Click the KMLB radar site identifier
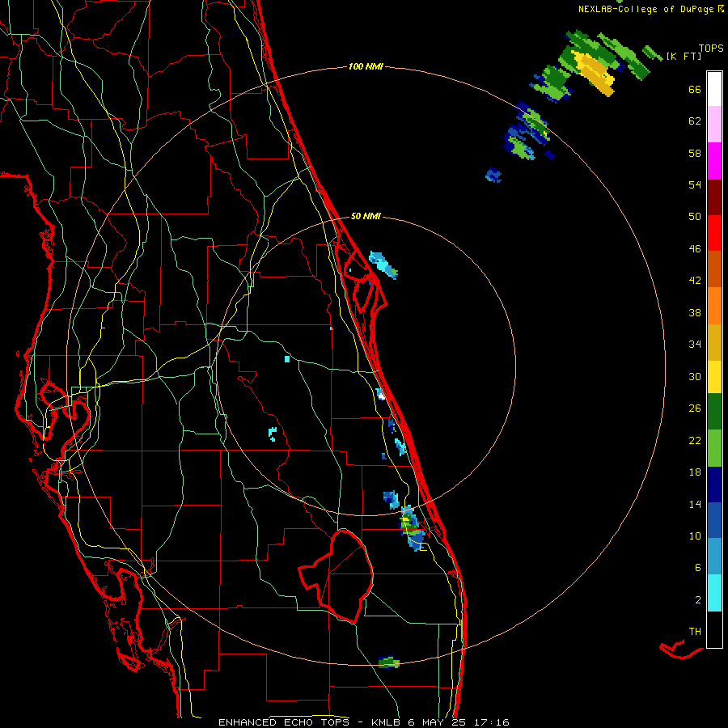728x728 pixels. click(387, 722)
